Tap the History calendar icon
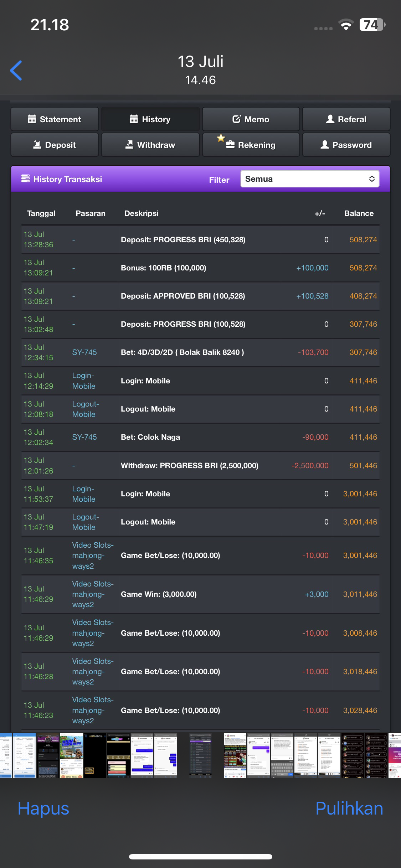The height and width of the screenshot is (868, 401). click(x=134, y=119)
